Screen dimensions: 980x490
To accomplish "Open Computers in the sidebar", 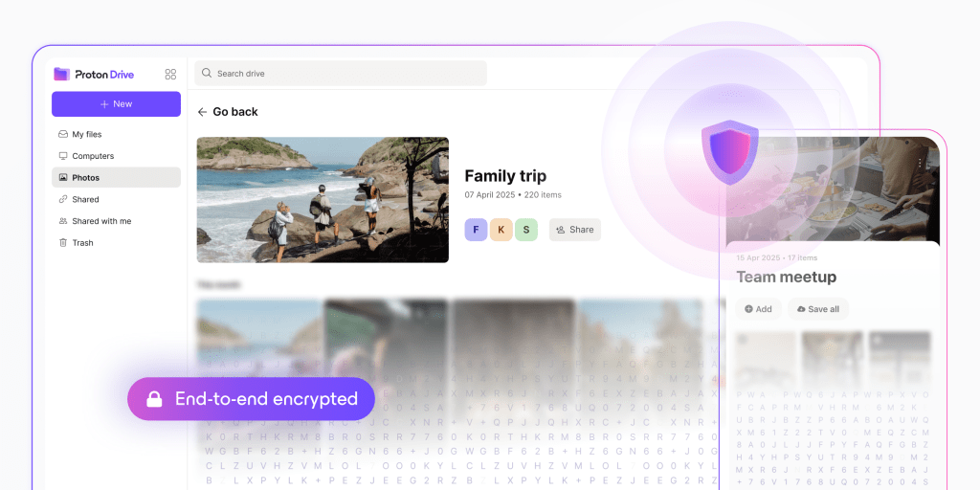I will (x=116, y=156).
